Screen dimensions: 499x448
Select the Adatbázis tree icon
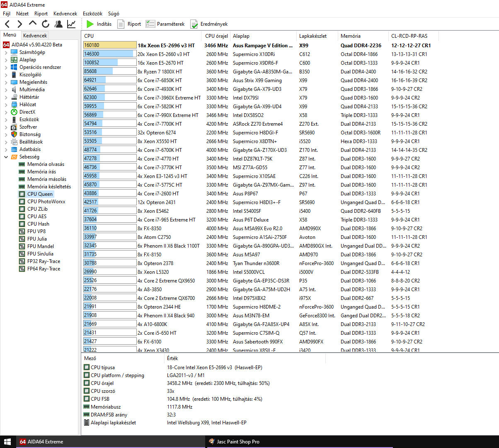click(x=14, y=149)
